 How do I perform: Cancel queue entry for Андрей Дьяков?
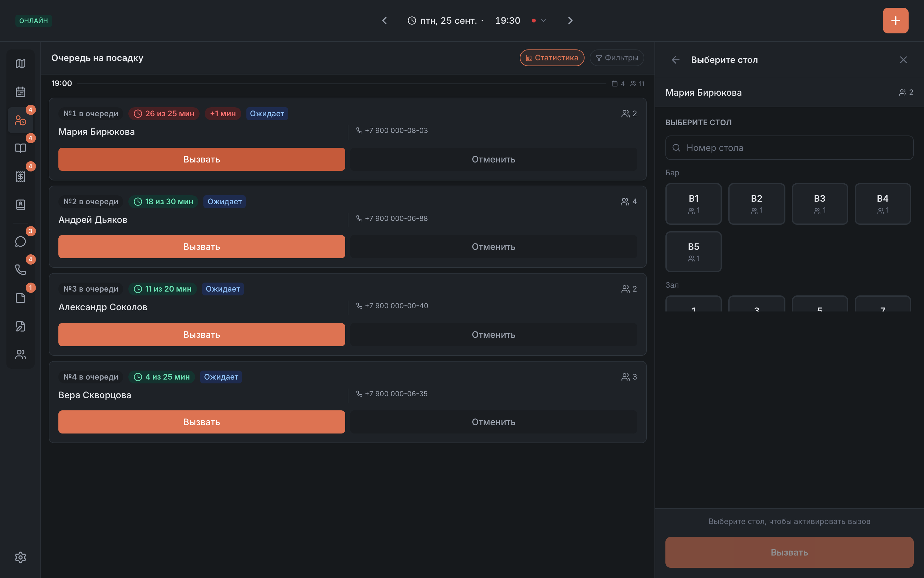pos(493,247)
